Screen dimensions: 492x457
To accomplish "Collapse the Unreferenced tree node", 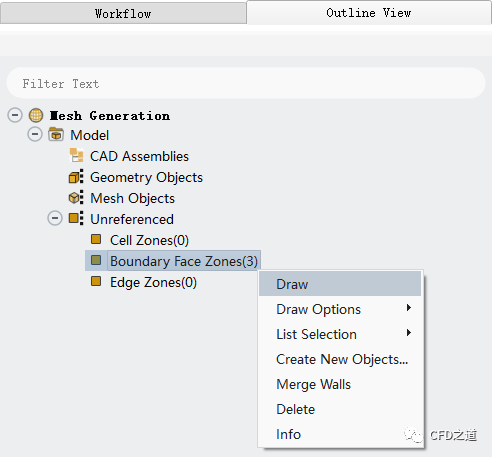I will click(55, 219).
